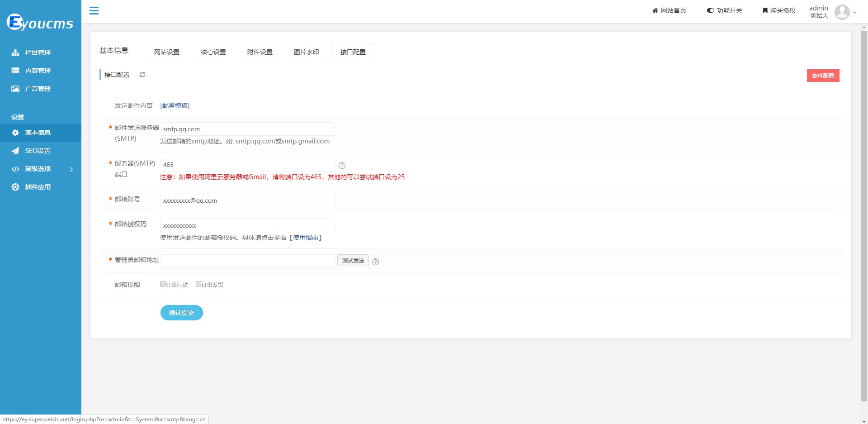Click the SMTP port input field
This screenshot has width=868, height=424.
(248, 165)
